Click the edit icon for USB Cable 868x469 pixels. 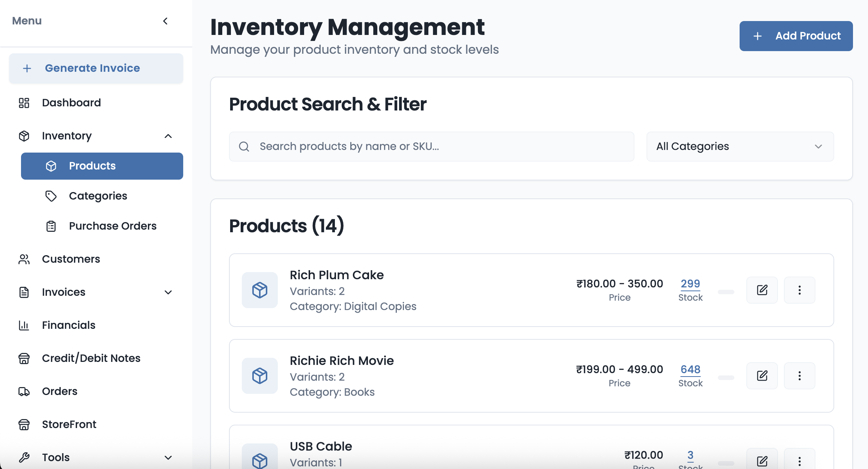762,461
